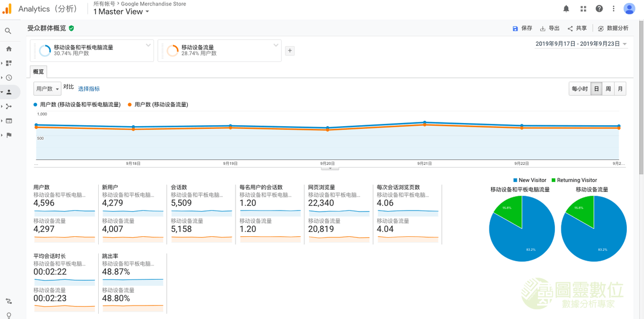Click Google Merchandise Store breadcrumb text

[x=153, y=4]
